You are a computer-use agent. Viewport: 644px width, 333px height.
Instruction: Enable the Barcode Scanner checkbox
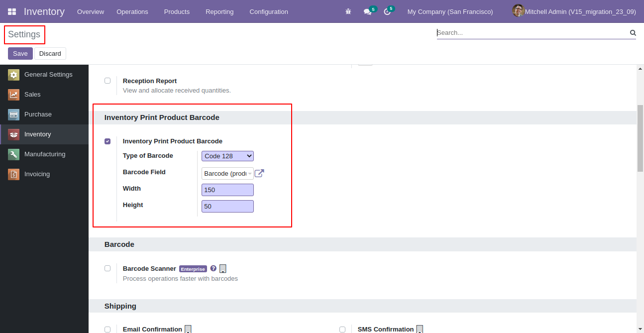click(x=107, y=268)
